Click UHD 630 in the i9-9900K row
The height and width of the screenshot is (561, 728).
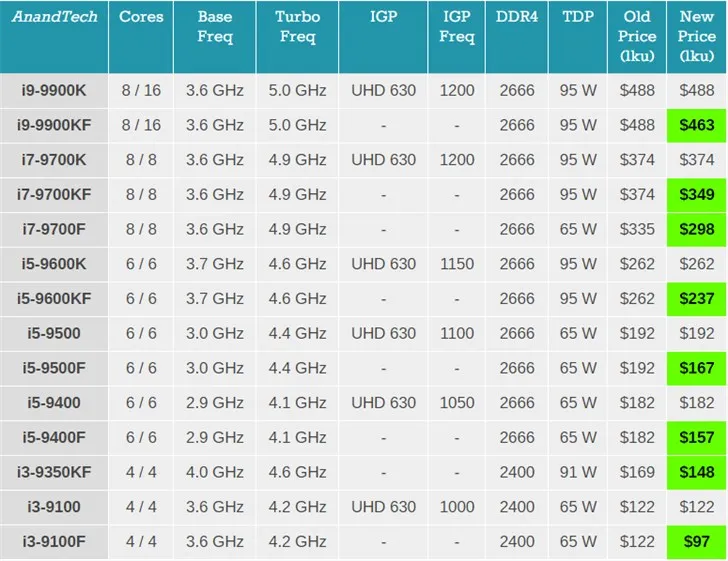[x=384, y=90]
